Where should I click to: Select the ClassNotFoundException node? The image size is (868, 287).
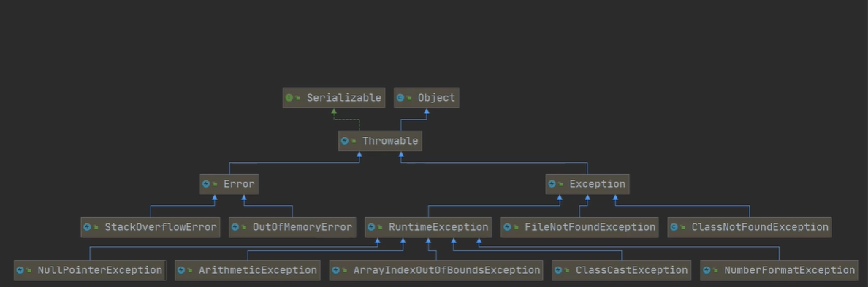click(x=750, y=227)
